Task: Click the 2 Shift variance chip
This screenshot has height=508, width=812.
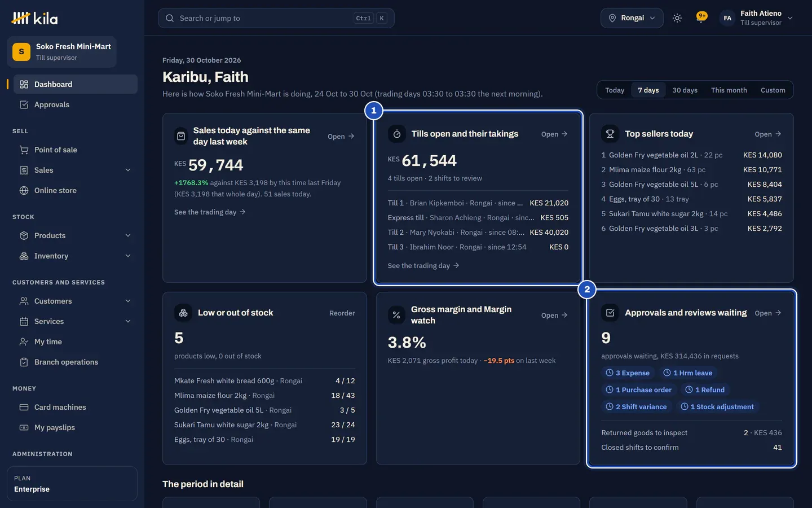Action: pyautogui.click(x=636, y=406)
